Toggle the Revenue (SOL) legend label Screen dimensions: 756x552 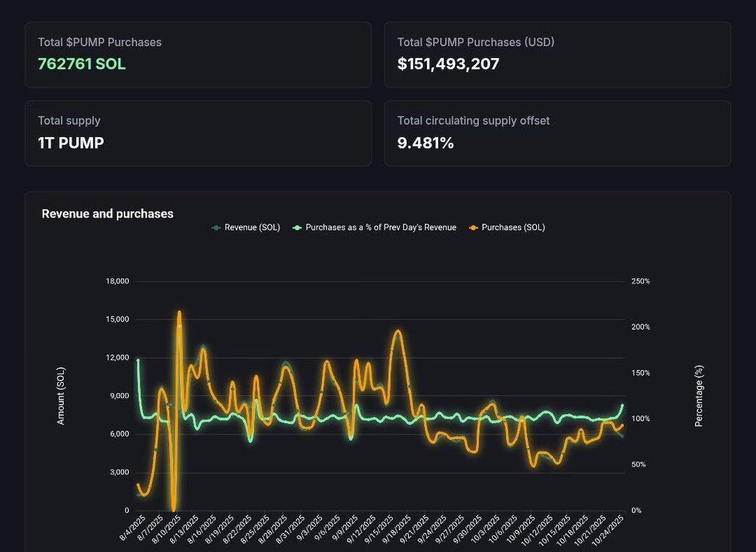click(252, 228)
